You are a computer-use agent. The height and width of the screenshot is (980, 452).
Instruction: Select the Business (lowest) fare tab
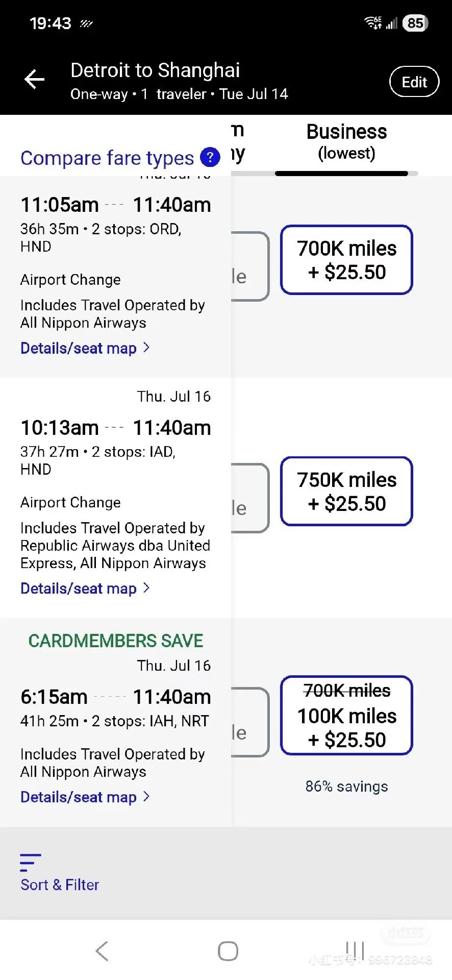point(346,142)
